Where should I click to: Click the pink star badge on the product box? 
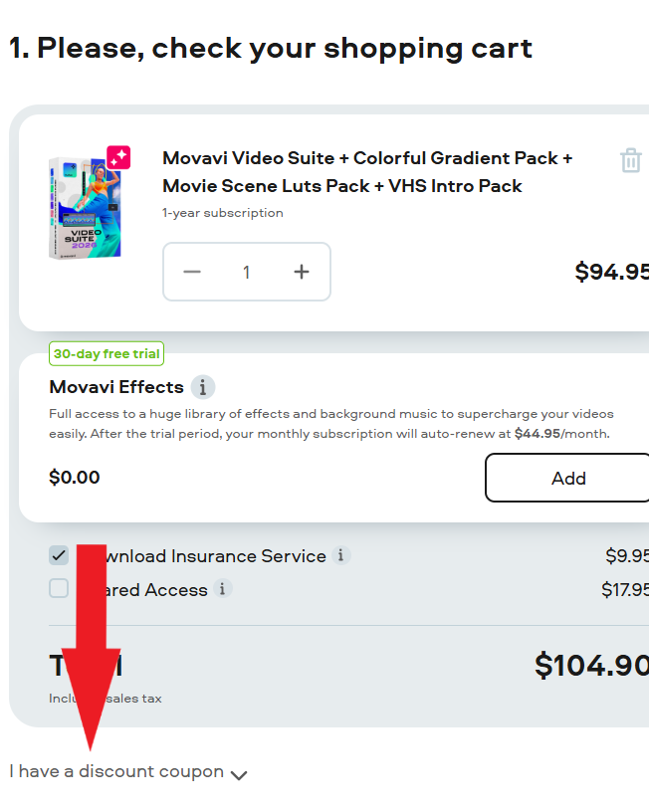pyautogui.click(x=116, y=156)
